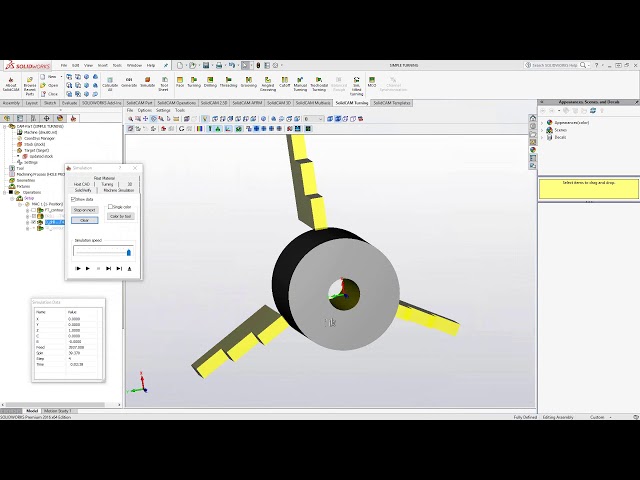Expand the Scenes node
The width and height of the screenshot is (640, 480).
[542, 130]
